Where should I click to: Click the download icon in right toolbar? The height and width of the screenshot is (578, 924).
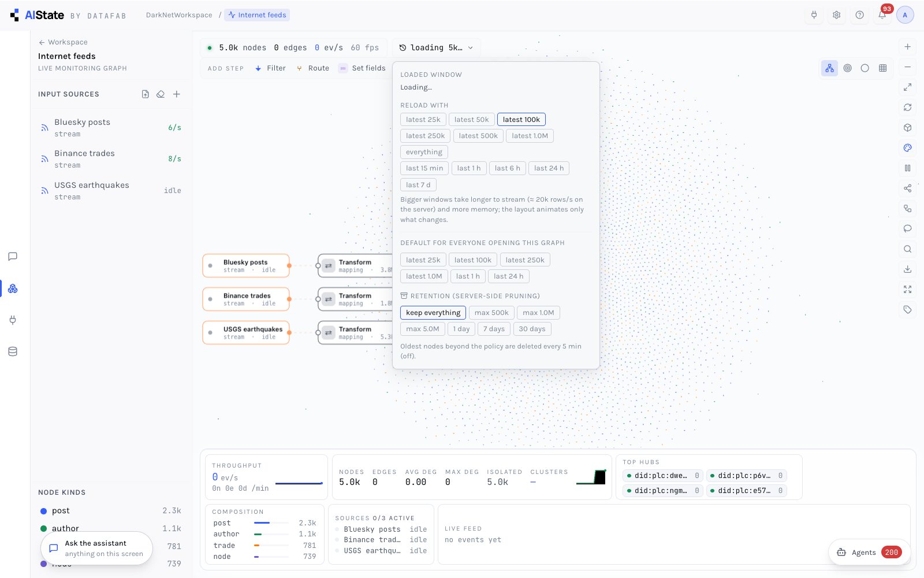tap(907, 269)
